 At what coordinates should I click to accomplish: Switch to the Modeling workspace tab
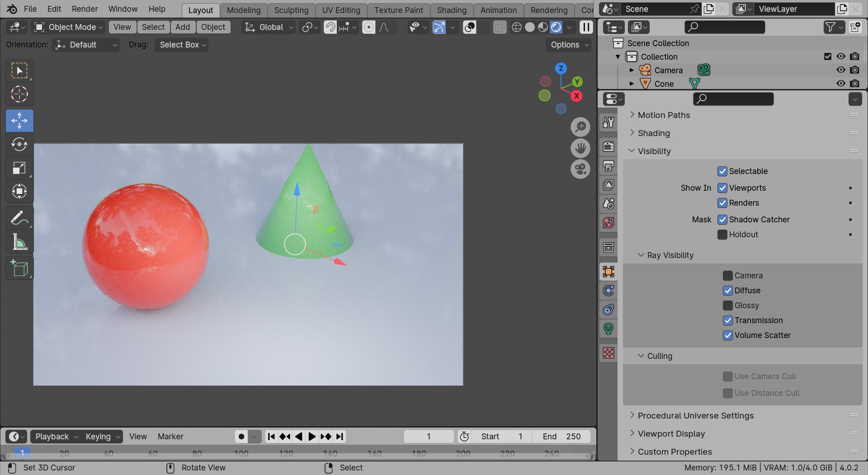point(244,10)
